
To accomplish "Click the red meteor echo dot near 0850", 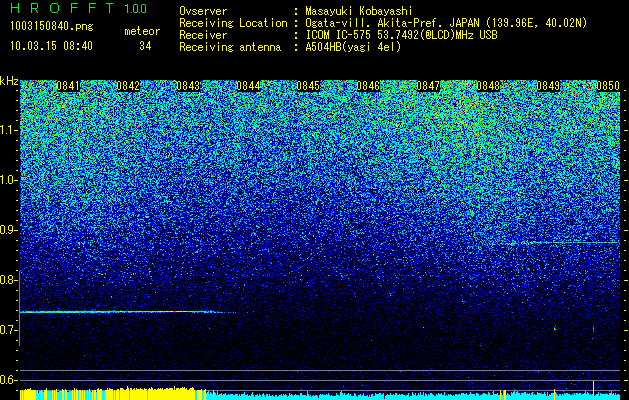I will pos(593,329).
